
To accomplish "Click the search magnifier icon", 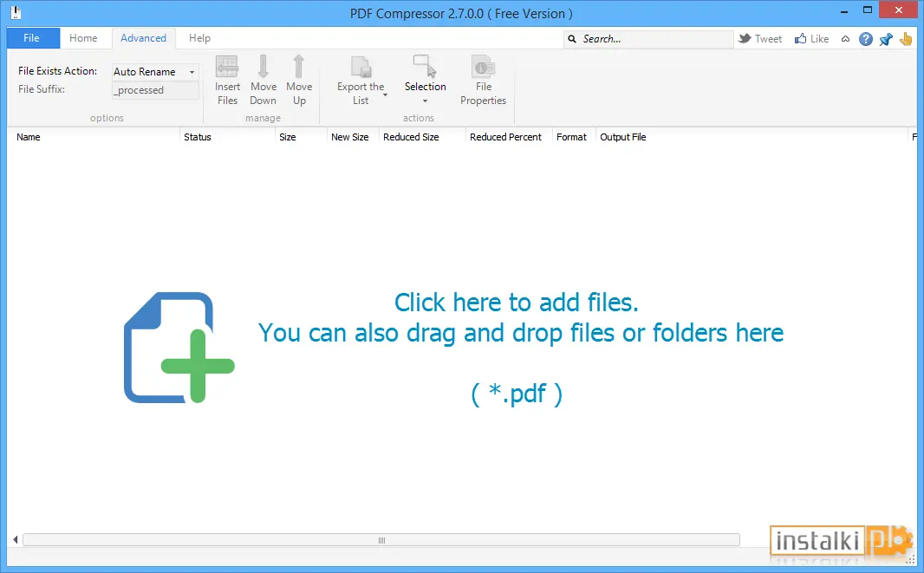I will (x=571, y=39).
